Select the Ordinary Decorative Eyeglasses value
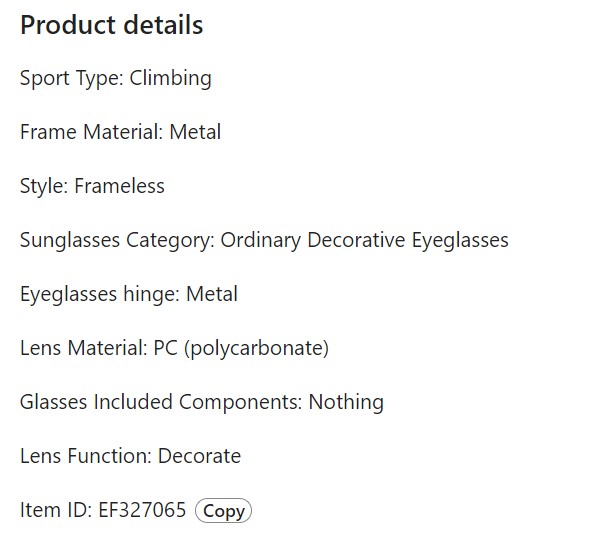 pyautogui.click(x=364, y=240)
